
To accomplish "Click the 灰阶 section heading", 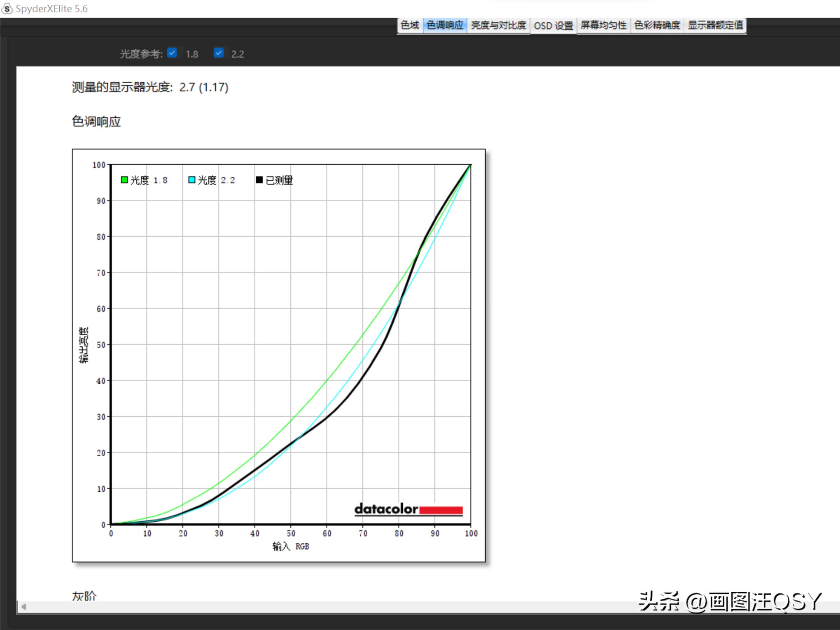I will tap(84, 596).
